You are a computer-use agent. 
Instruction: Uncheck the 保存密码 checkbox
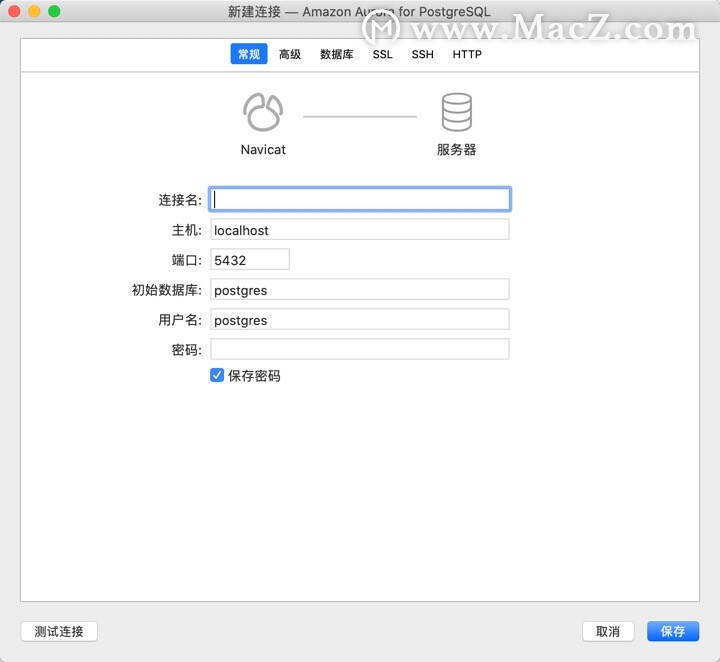[x=217, y=375]
